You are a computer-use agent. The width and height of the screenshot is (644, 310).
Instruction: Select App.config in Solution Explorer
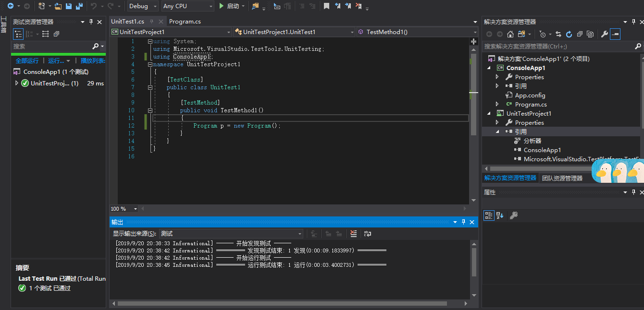coord(530,95)
